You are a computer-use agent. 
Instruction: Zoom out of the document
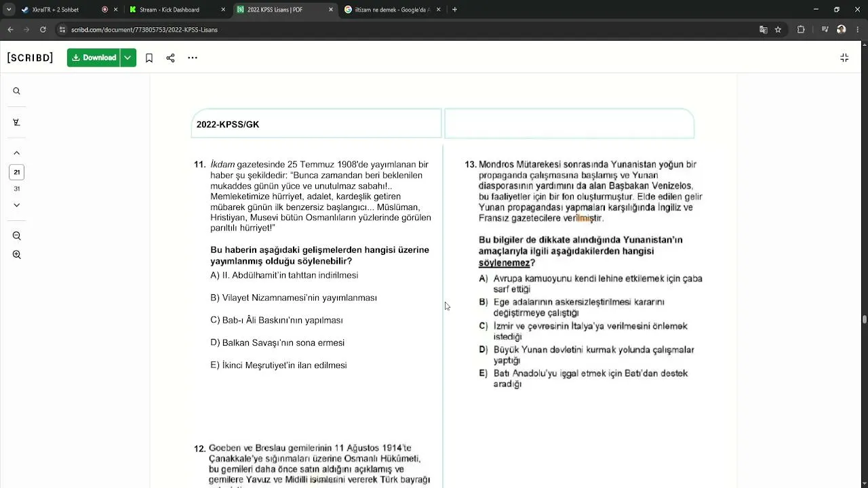(x=17, y=236)
